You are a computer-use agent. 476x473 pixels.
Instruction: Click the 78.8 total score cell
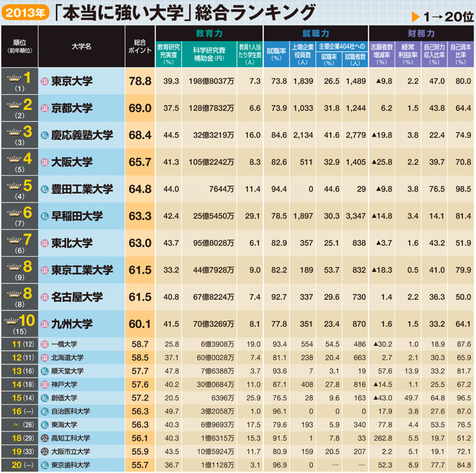140,81
